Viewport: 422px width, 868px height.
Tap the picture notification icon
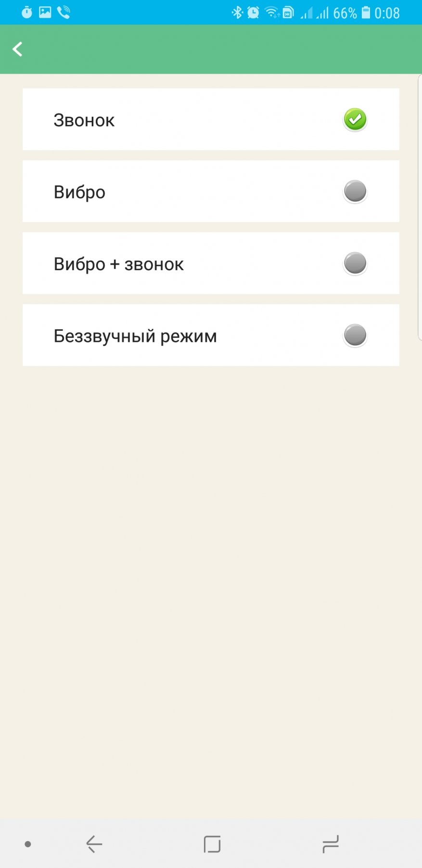(45, 13)
